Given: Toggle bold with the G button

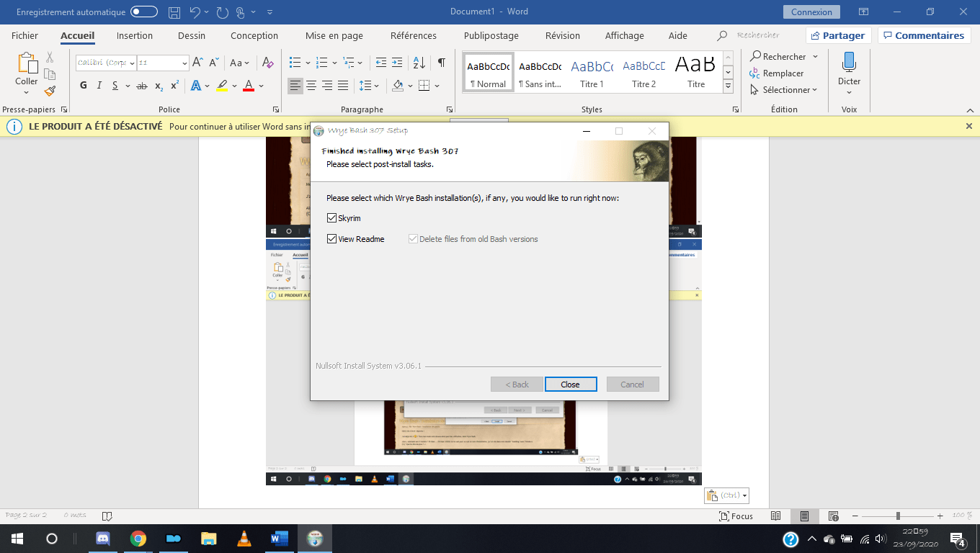Looking at the screenshot, I should pos(83,86).
